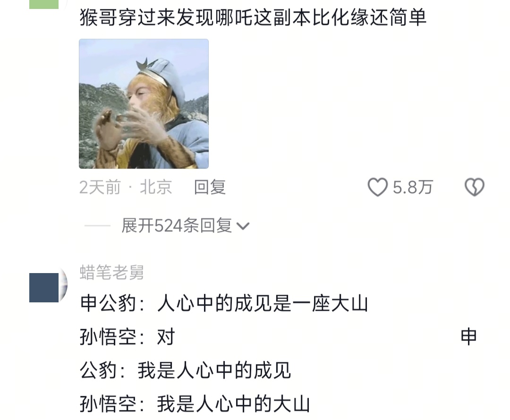Select the line 孙悟空：我是人心中的大山

[x=195, y=404]
